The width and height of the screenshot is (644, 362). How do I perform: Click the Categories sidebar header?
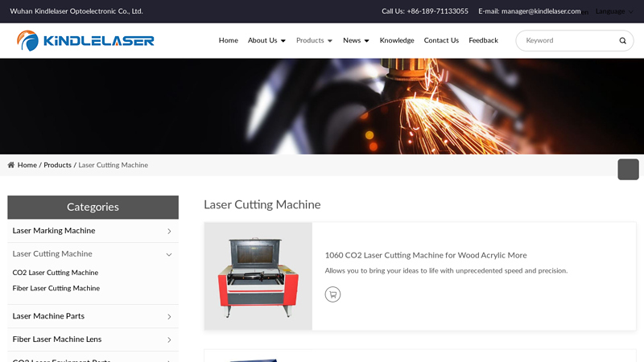click(93, 208)
